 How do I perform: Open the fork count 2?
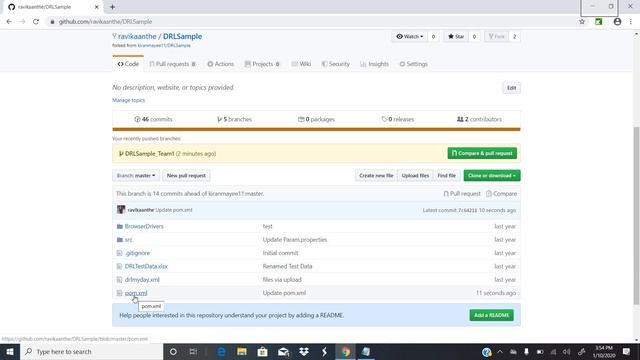tap(514, 36)
